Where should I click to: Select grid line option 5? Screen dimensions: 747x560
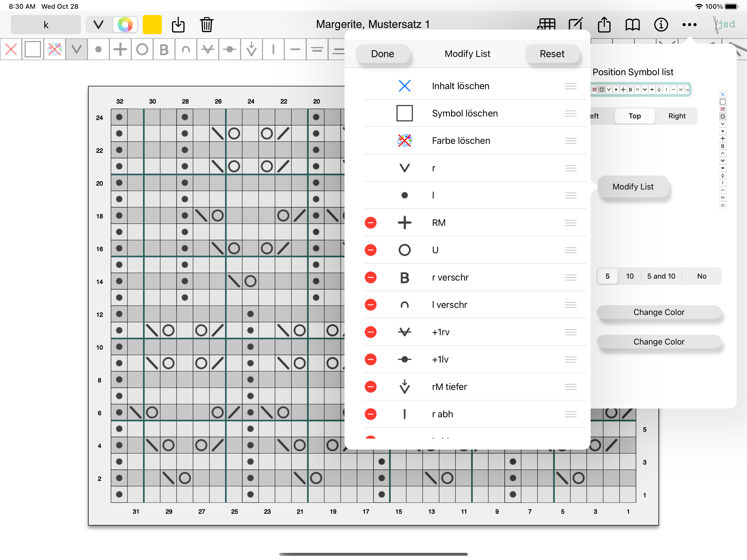(607, 276)
